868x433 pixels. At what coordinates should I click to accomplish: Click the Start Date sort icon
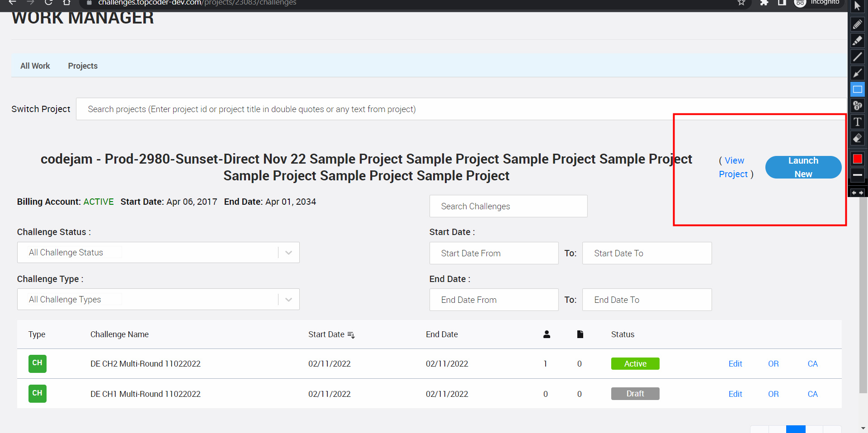click(x=351, y=335)
